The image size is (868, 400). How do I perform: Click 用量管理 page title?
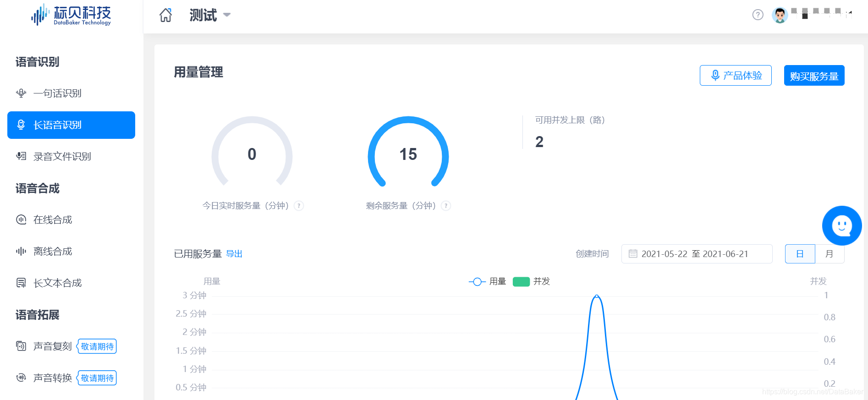pyautogui.click(x=198, y=72)
